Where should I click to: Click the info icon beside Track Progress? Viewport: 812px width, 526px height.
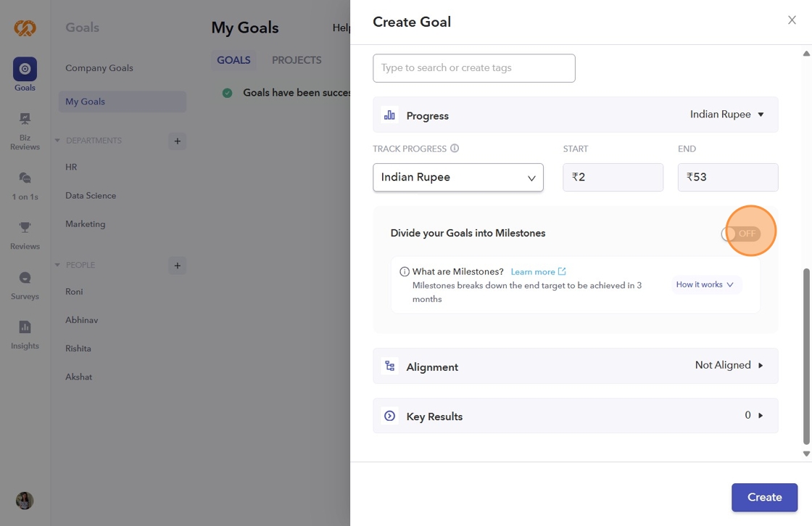tap(455, 149)
